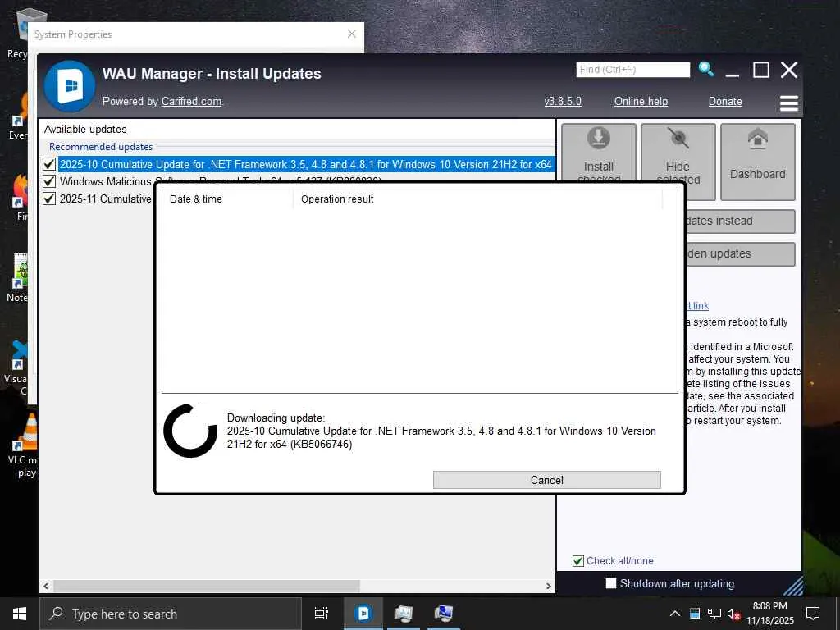Click the magnifier search icon
The height and width of the screenshot is (630, 840).
tap(706, 69)
